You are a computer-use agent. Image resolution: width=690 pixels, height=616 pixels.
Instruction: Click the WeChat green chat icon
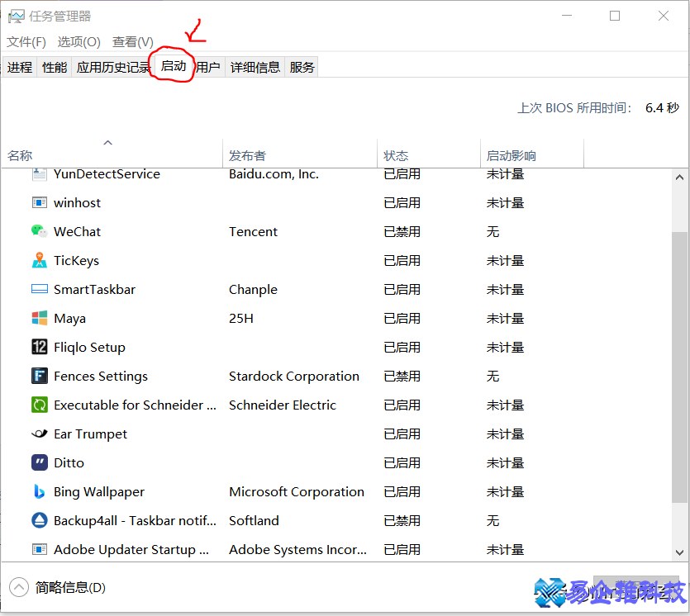tap(40, 232)
